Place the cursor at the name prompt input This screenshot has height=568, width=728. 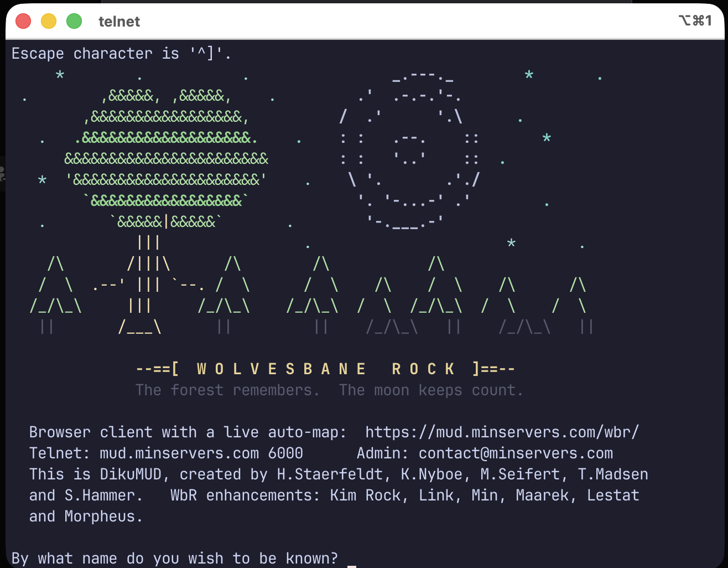[x=352, y=559]
